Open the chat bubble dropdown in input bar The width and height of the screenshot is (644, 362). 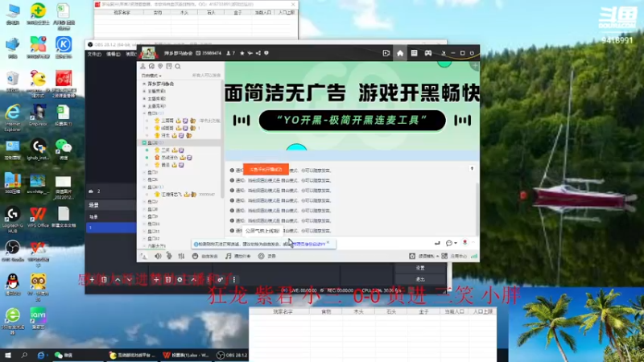tap(452, 243)
